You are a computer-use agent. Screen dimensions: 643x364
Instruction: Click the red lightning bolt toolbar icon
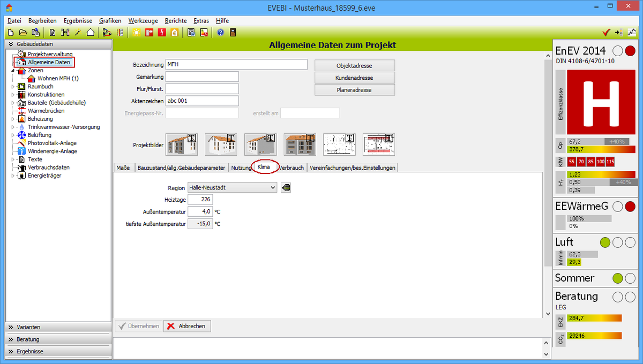pos(162,33)
